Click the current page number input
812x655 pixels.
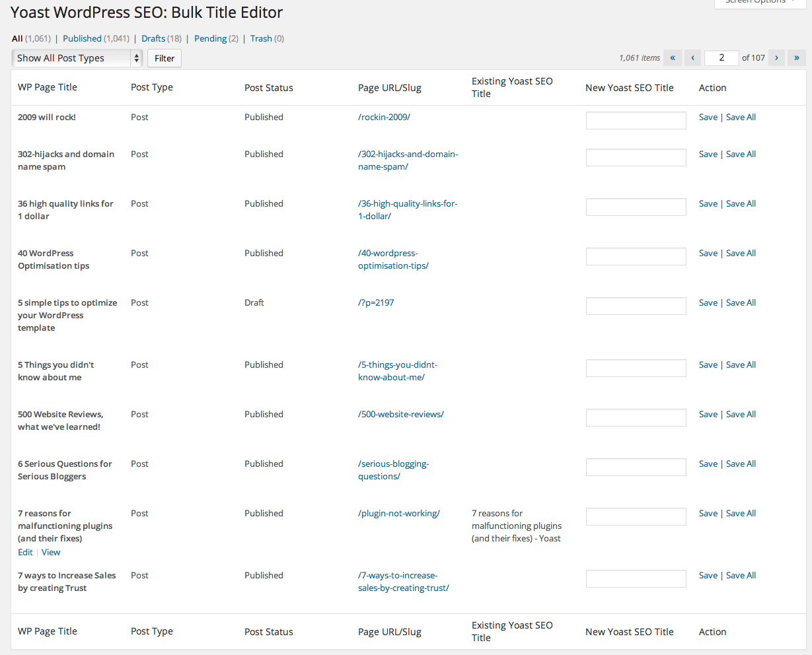pyautogui.click(x=721, y=58)
